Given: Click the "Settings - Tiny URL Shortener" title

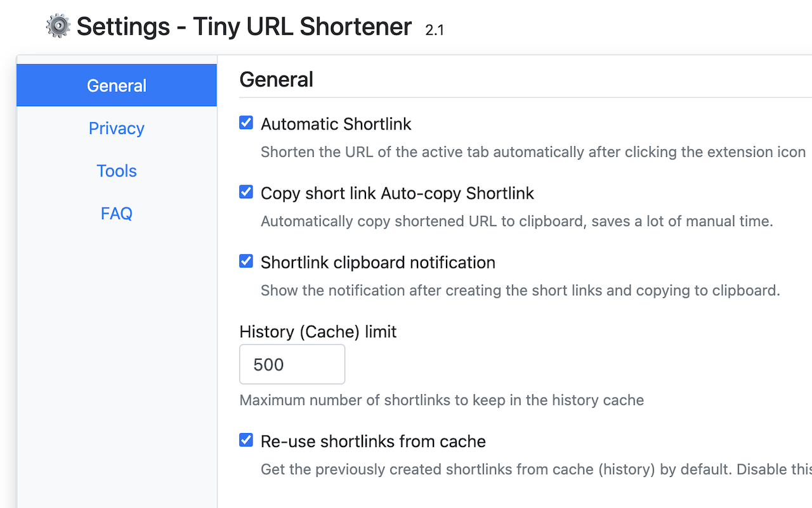Looking at the screenshot, I should (x=244, y=27).
